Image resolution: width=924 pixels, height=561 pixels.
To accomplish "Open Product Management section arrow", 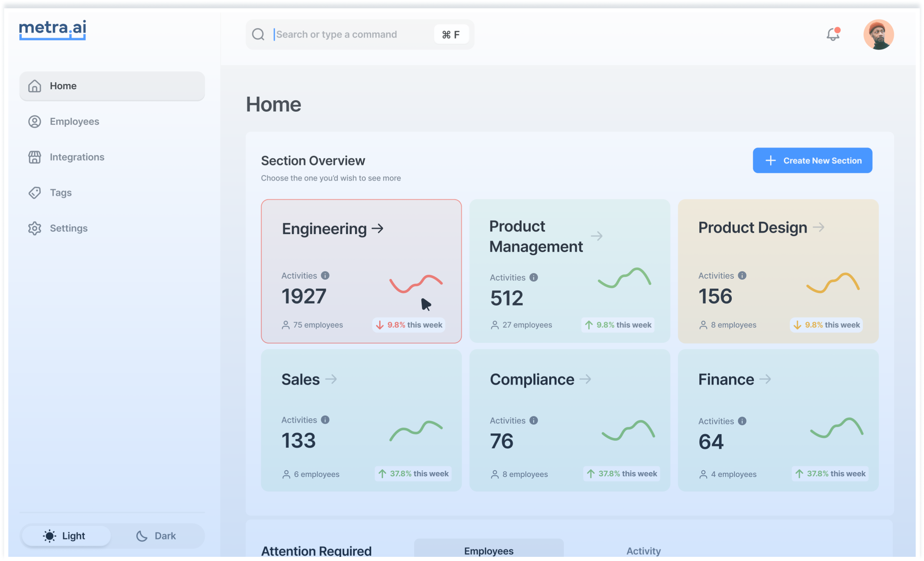I will click(596, 236).
